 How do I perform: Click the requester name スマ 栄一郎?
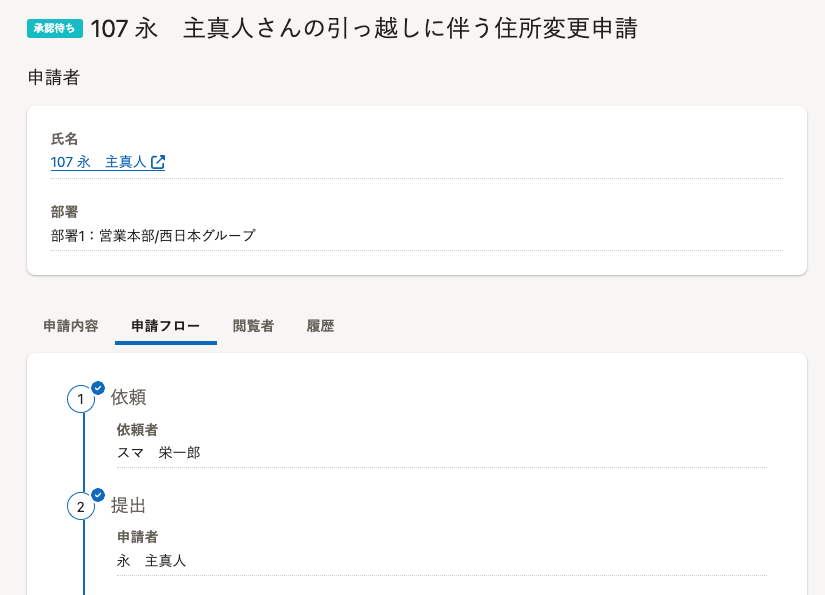(x=158, y=452)
